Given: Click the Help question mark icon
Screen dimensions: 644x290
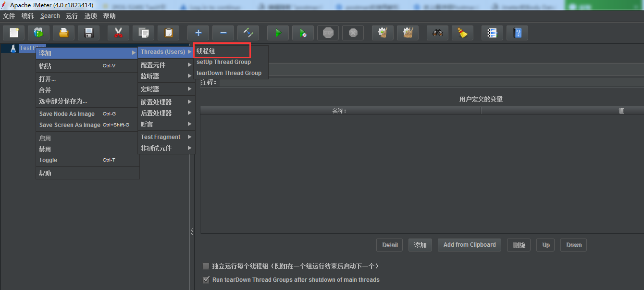Looking at the screenshot, I should click(x=517, y=33).
